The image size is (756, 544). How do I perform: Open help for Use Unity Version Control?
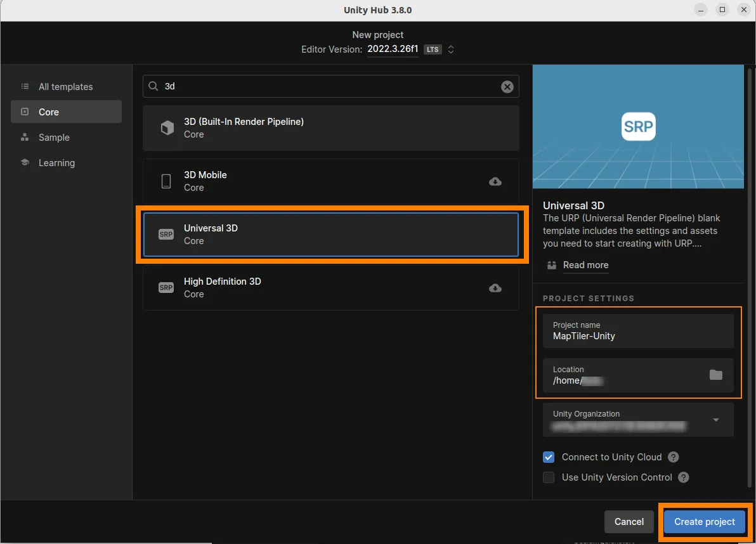tap(684, 477)
